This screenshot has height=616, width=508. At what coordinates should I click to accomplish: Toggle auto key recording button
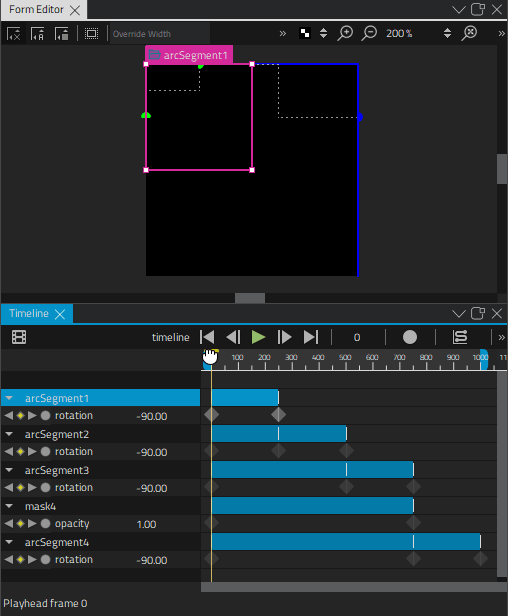point(410,337)
